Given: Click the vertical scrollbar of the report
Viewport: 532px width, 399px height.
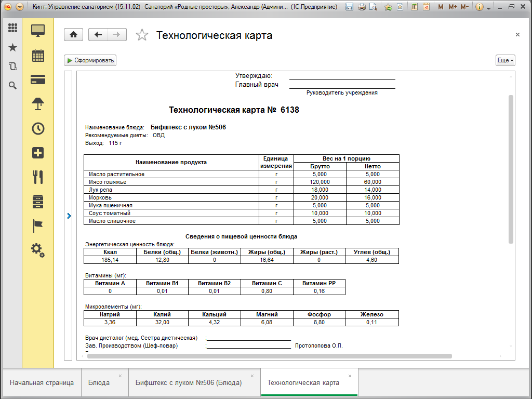Looking at the screenshot, I should coord(511,169).
